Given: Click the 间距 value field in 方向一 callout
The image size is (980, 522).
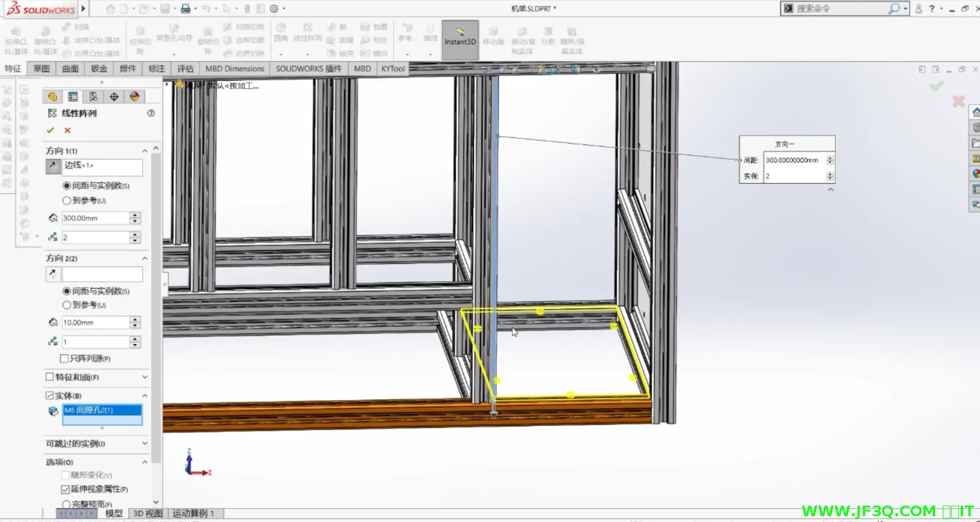Looking at the screenshot, I should pyautogui.click(x=792, y=160).
